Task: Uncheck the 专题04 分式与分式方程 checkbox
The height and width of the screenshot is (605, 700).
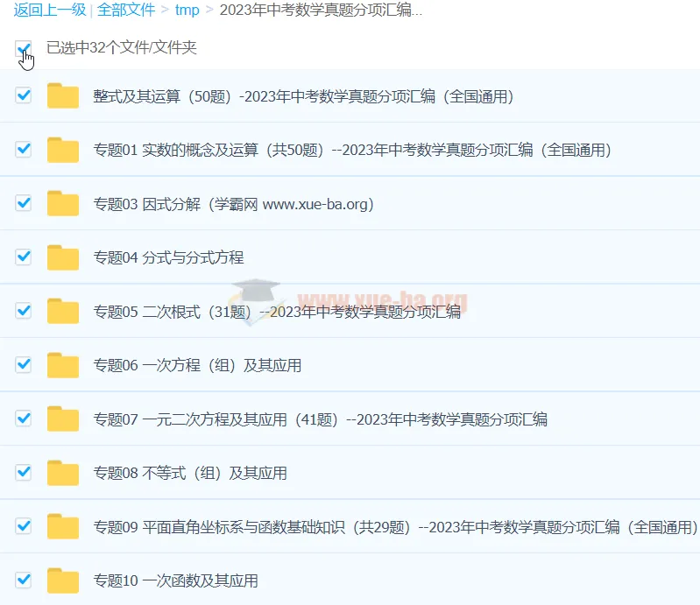Action: click(x=23, y=257)
